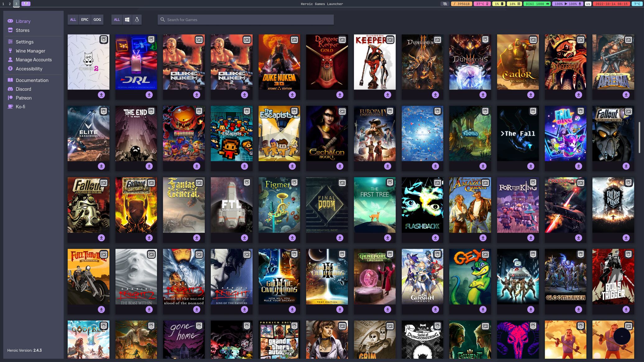644x362 pixels.
Task: Switch to workspace 2 in top bar
Action: coord(10,4)
